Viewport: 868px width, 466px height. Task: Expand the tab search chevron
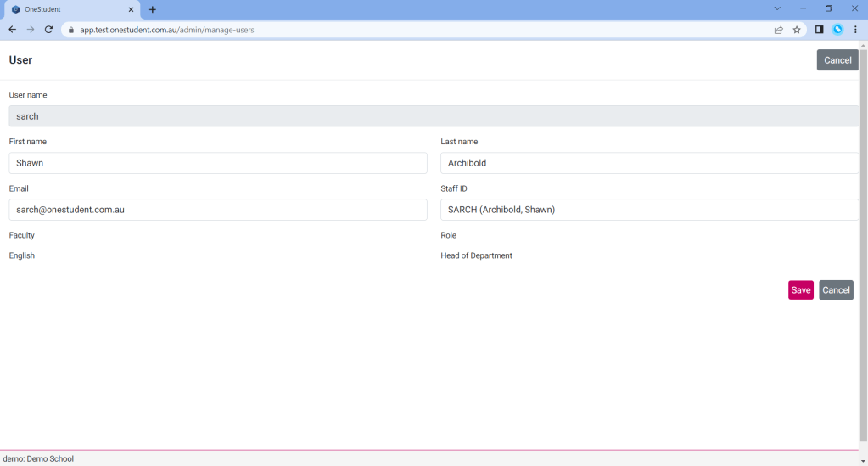[x=777, y=8]
